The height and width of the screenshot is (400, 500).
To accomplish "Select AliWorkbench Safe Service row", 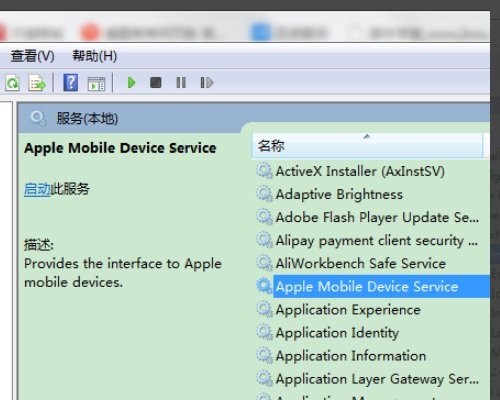I will tap(361, 263).
